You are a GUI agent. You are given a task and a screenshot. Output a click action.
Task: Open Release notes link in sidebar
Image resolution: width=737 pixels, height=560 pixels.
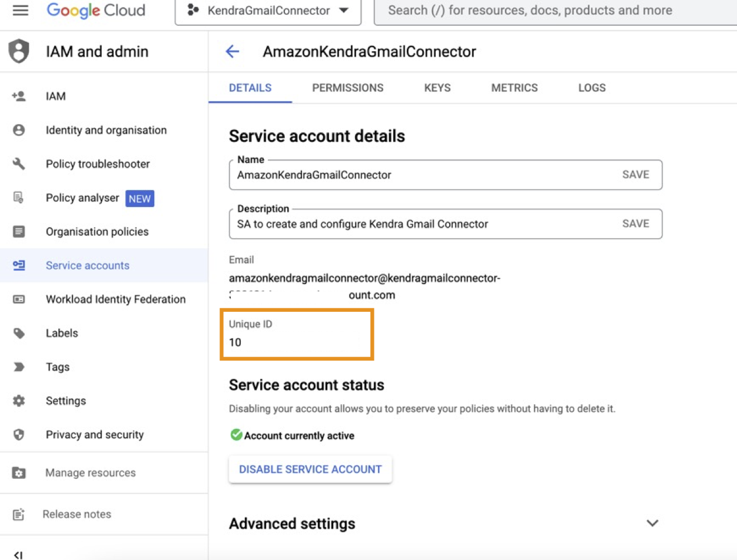pyautogui.click(x=77, y=514)
